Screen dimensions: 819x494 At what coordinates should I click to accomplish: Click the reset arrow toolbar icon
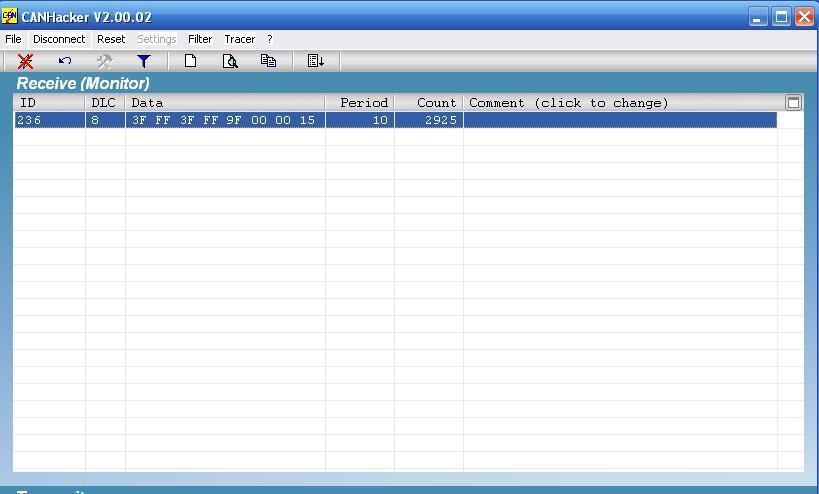click(x=65, y=61)
